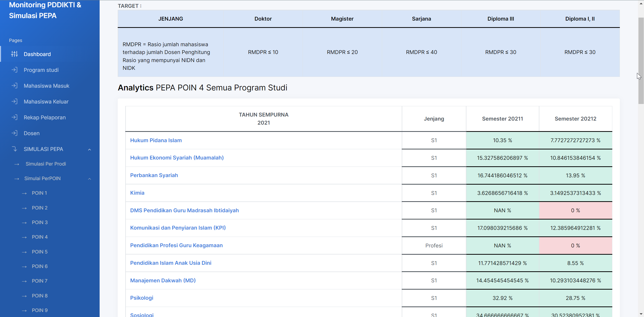
Task: Go to POIN 7 simulation
Action: [39, 281]
